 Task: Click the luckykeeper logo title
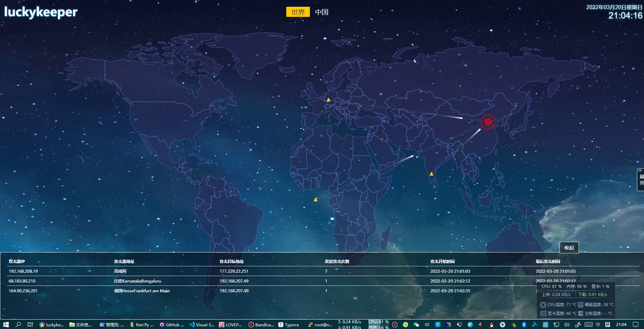coord(40,12)
